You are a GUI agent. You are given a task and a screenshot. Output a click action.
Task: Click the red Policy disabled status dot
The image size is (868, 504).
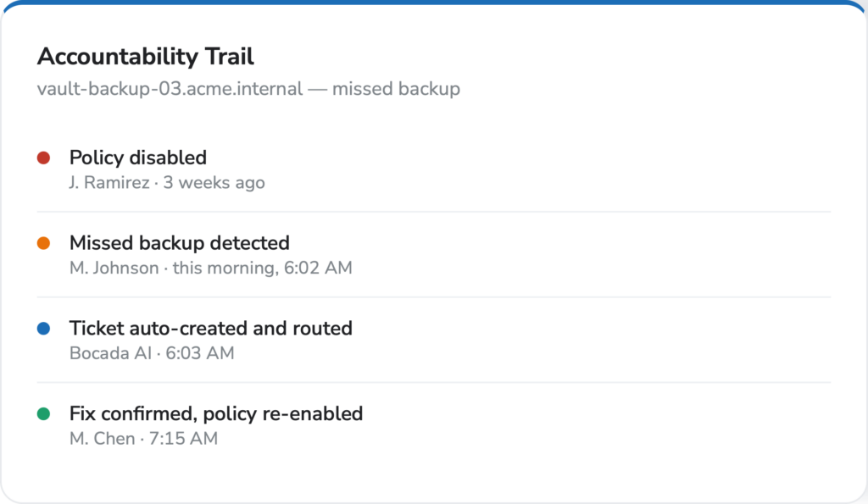(44, 158)
